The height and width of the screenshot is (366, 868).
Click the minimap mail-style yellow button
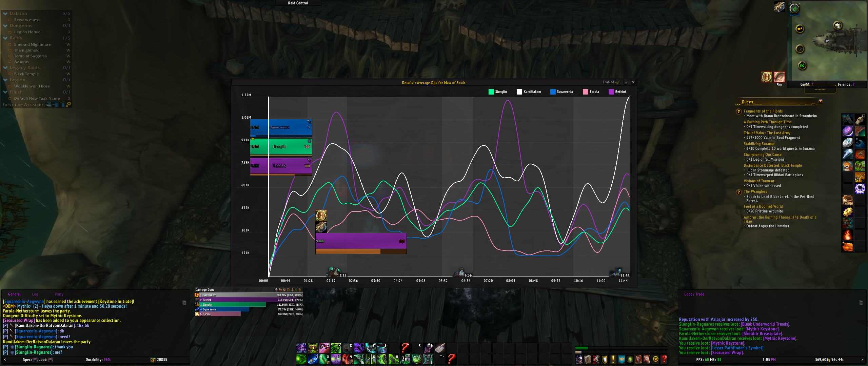(800, 29)
